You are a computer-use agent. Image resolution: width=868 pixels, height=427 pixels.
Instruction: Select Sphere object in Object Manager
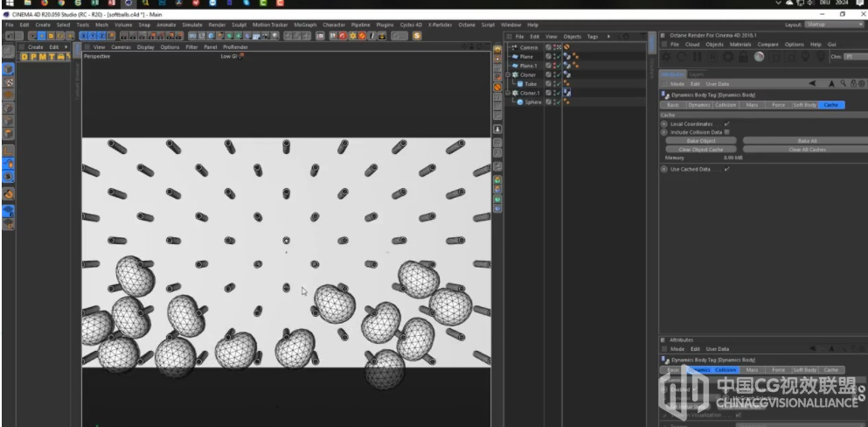point(533,102)
